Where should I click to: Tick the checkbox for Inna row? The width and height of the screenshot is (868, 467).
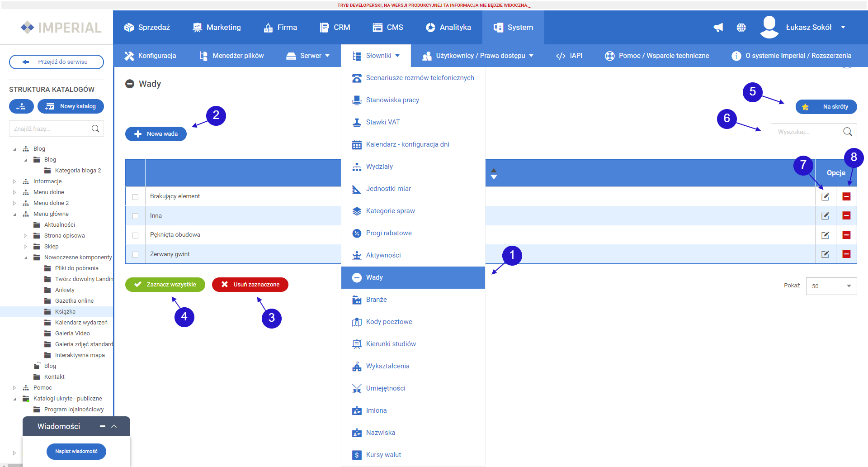point(135,216)
